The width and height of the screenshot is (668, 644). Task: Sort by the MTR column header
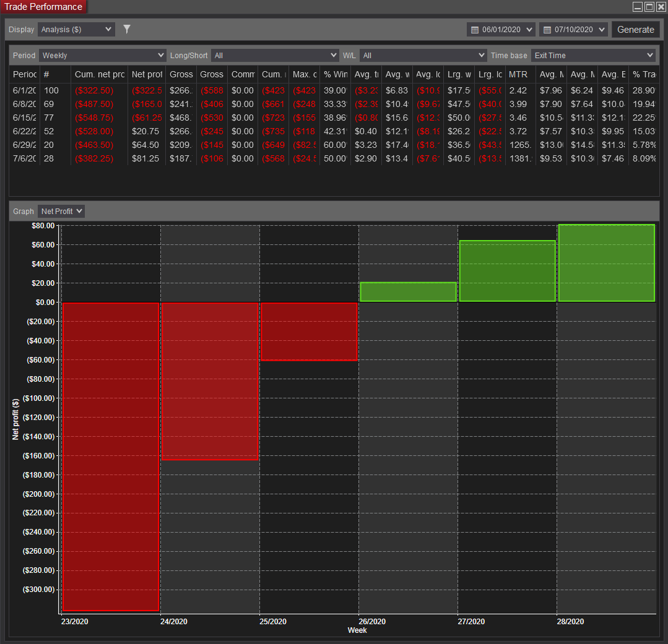coord(520,74)
